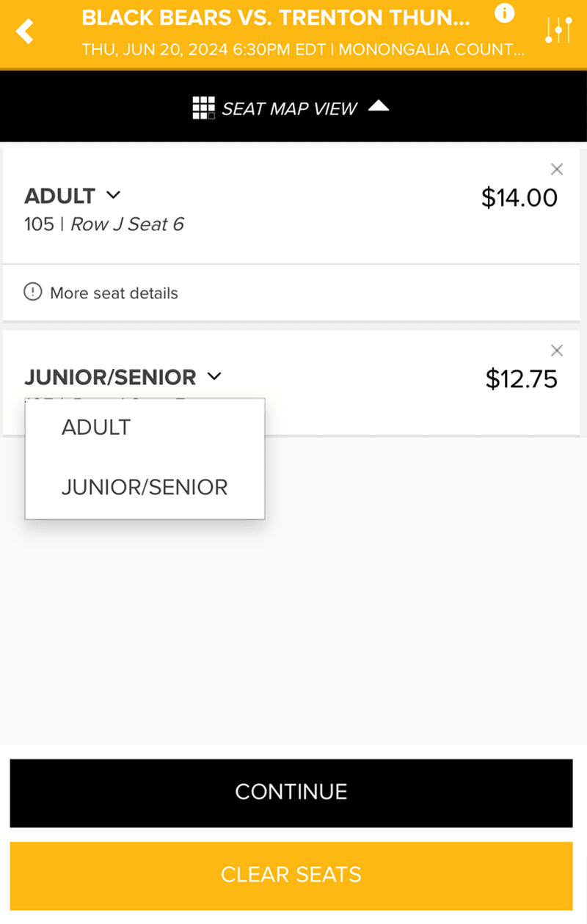Click the $12.75 junior/senior ticket price
The image size is (587, 924).
521,379
